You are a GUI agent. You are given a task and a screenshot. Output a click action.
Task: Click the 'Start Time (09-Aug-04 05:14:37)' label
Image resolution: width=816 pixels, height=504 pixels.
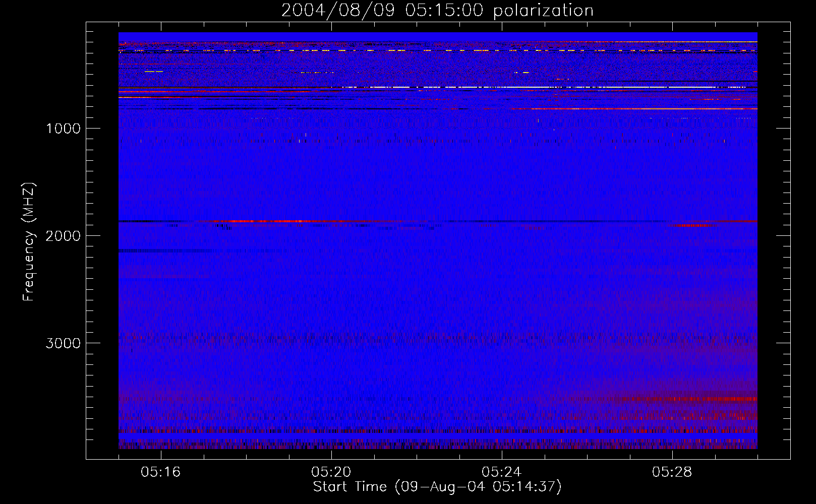(x=437, y=487)
